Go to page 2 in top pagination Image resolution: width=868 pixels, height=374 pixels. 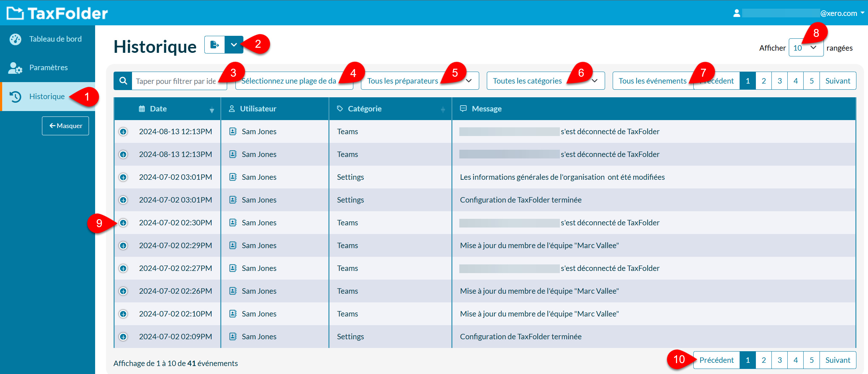[x=764, y=81]
